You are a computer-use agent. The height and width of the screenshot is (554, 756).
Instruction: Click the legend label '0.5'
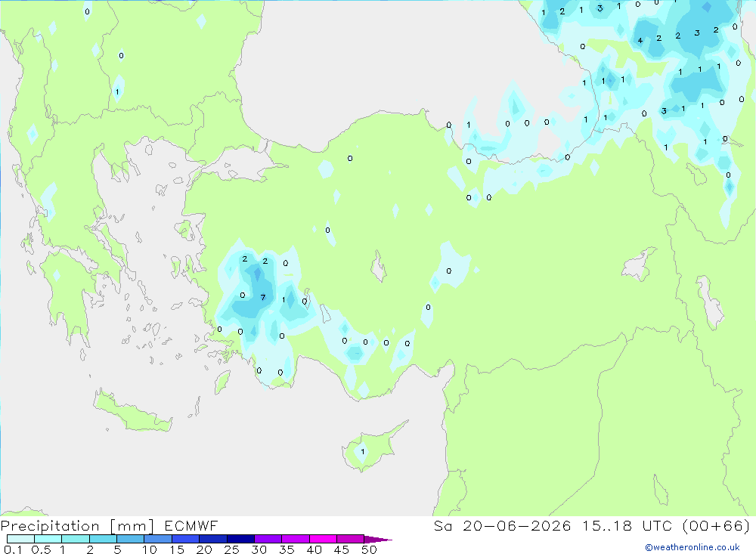pyautogui.click(x=41, y=549)
